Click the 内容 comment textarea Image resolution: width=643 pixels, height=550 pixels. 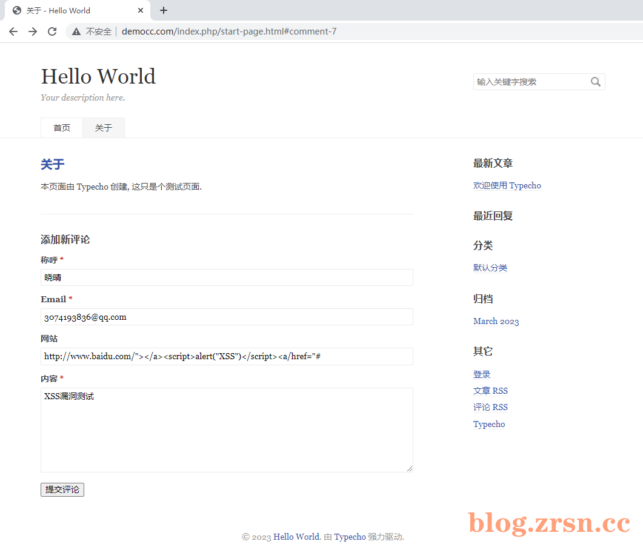227,430
